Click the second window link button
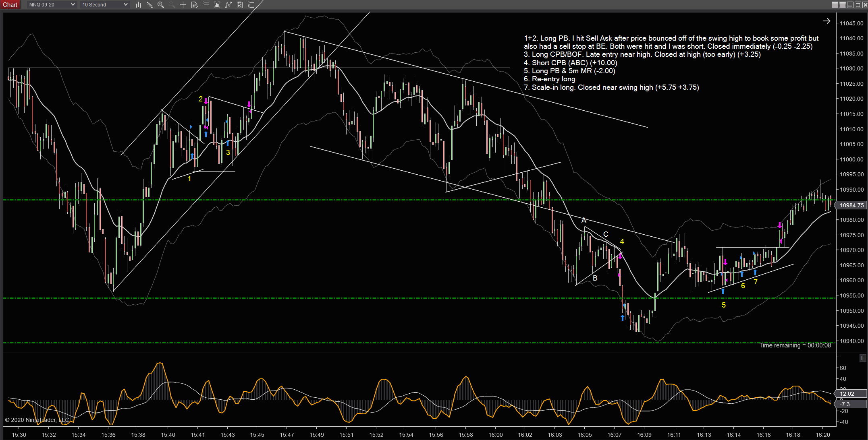Image resolution: width=868 pixels, height=440 pixels. tap(843, 5)
